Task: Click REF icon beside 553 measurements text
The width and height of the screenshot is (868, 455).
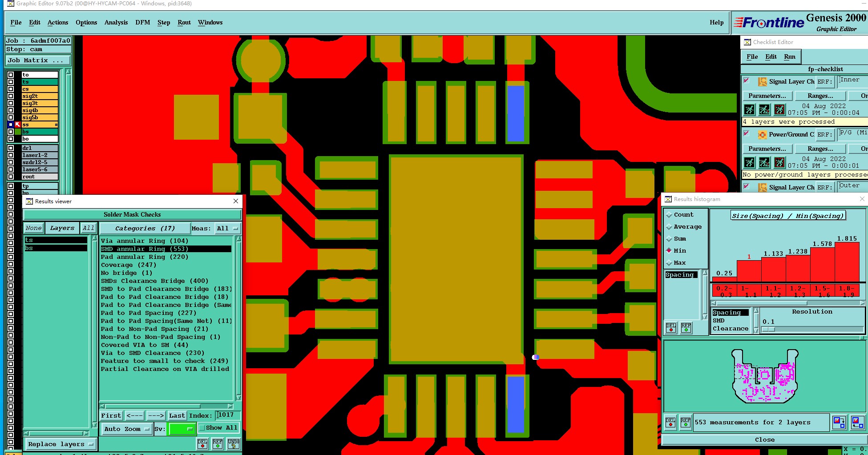Action: [x=686, y=422]
